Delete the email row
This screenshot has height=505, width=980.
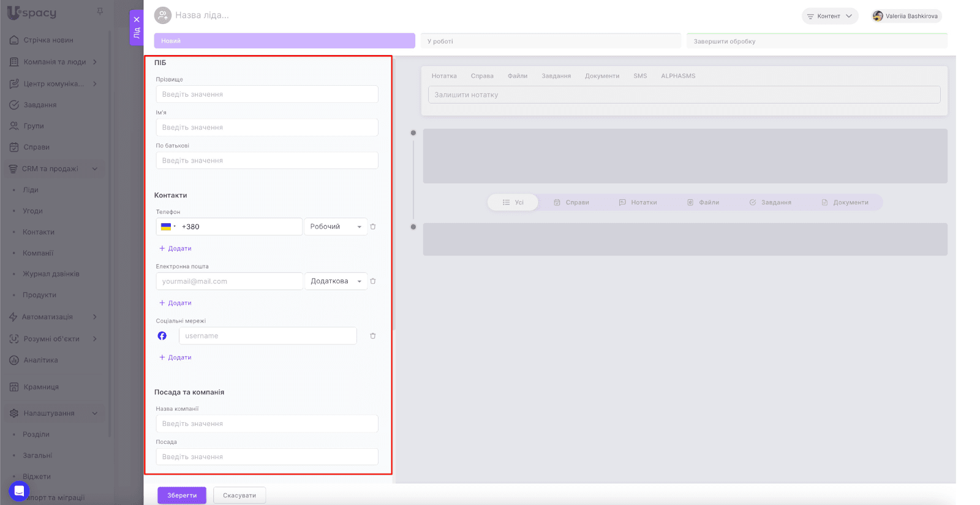[x=373, y=281]
